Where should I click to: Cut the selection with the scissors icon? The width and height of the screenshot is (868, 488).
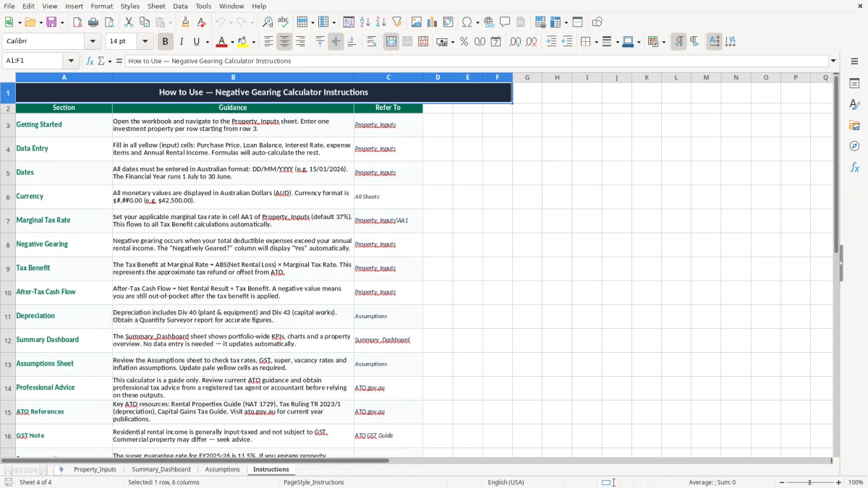[128, 22]
